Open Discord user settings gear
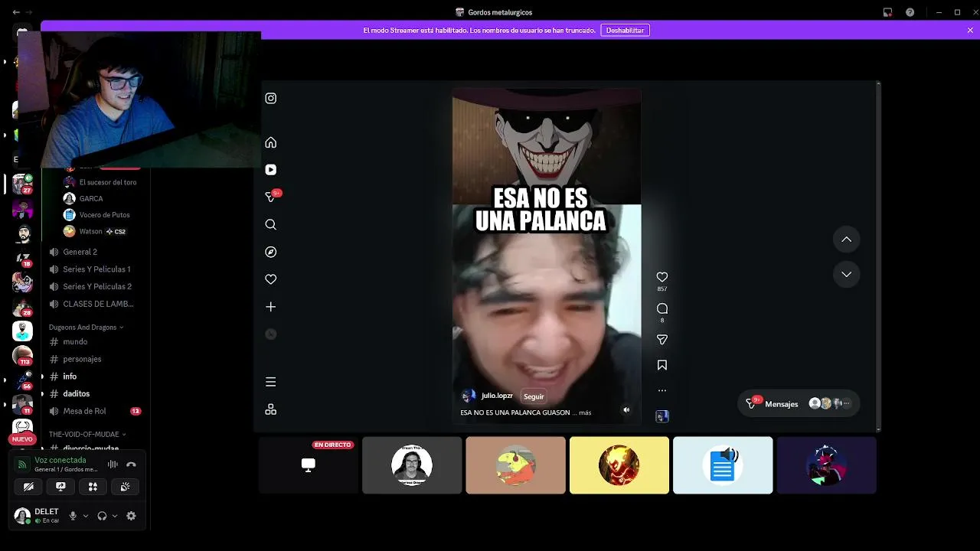 [x=131, y=516]
